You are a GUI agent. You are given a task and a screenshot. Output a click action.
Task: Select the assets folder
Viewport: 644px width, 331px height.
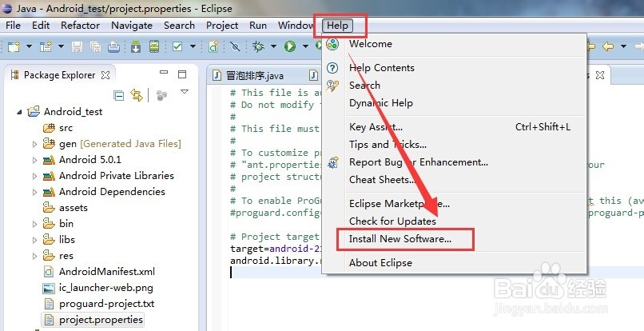coord(66,208)
